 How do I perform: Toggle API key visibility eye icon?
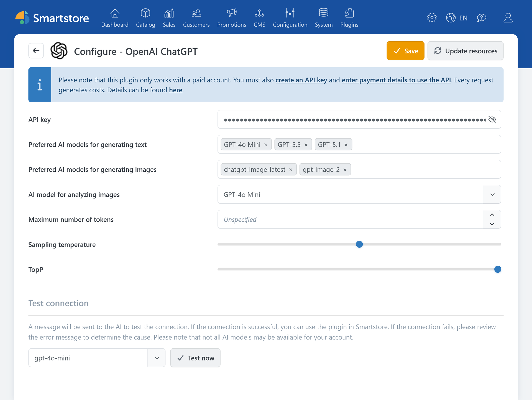point(492,120)
